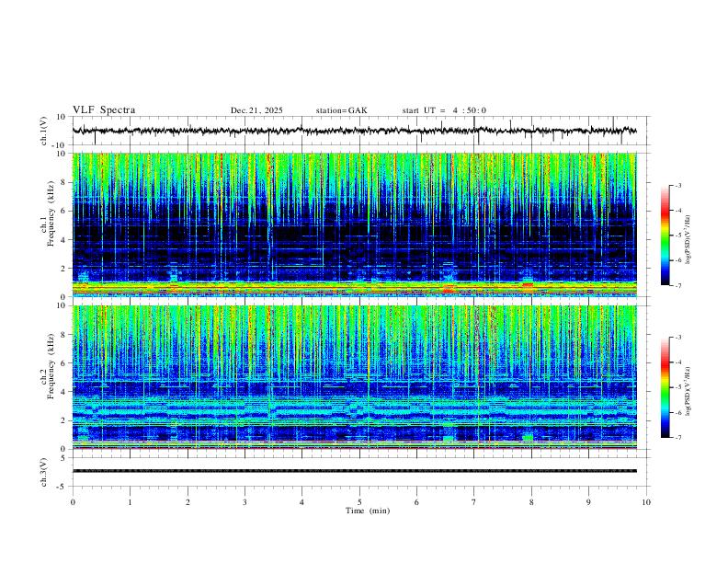Click the ch.2 colorbar "log(PSD)(V²/Hz)" label

[x=688, y=392]
